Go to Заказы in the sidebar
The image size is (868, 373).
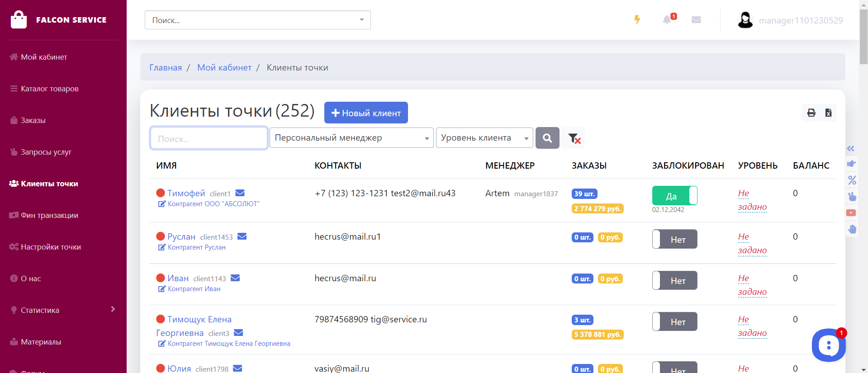pos(33,120)
